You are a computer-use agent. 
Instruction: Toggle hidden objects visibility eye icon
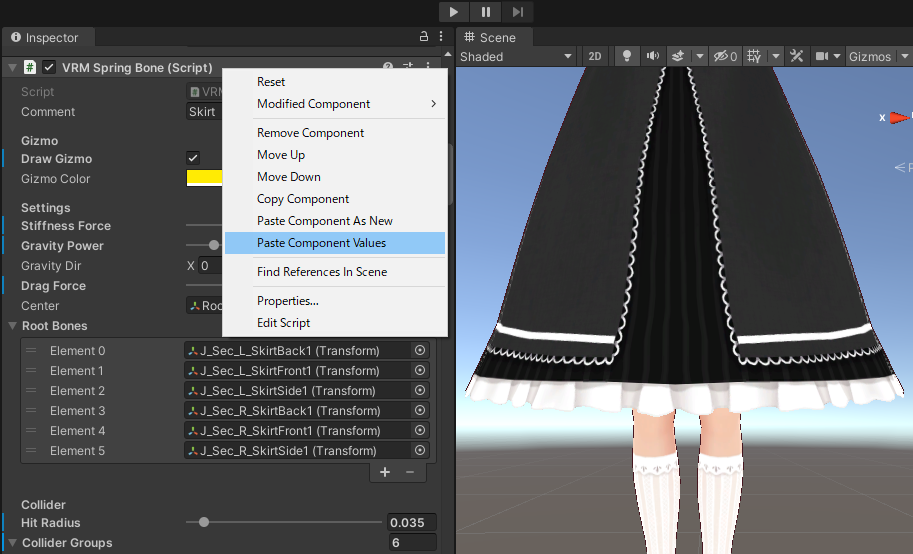(x=725, y=57)
